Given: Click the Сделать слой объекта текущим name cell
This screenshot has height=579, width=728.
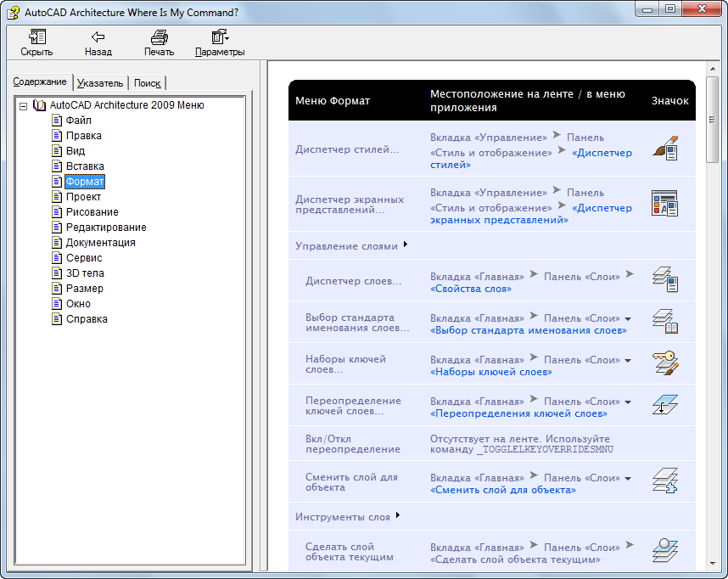Looking at the screenshot, I should (349, 552).
